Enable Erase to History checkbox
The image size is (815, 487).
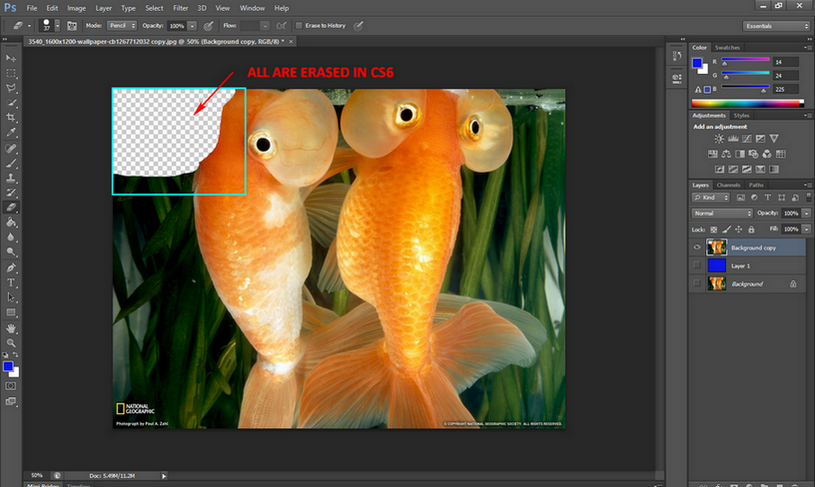point(299,25)
